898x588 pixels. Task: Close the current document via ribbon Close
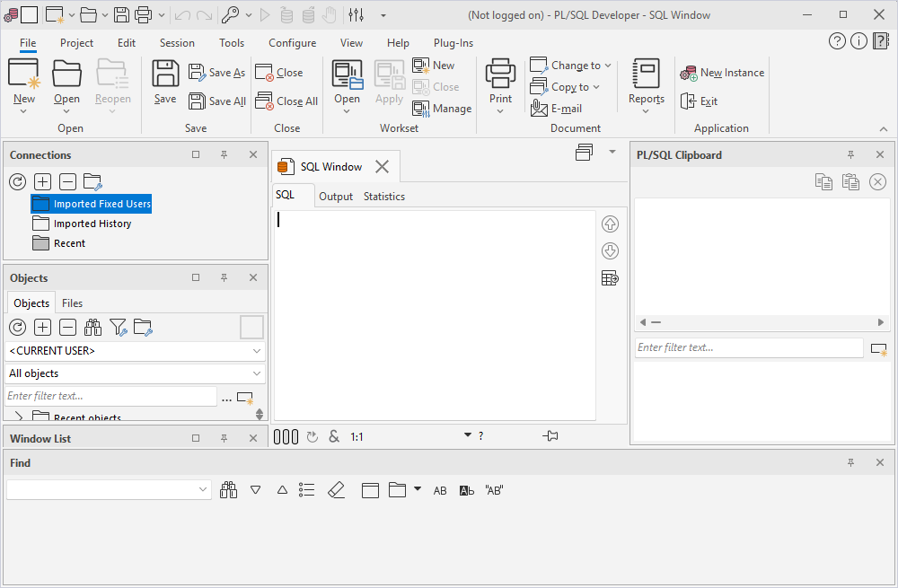coord(279,73)
